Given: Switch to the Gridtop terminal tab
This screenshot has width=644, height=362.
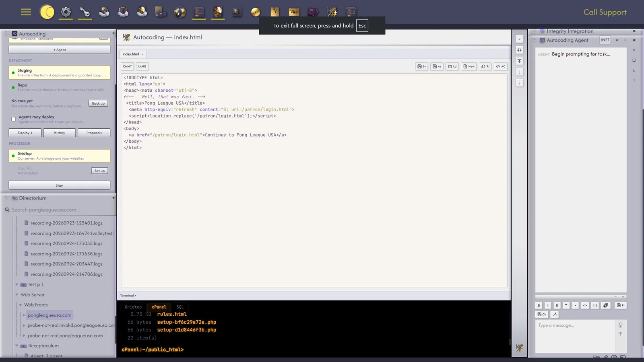Looking at the screenshot, I should pos(133,307).
